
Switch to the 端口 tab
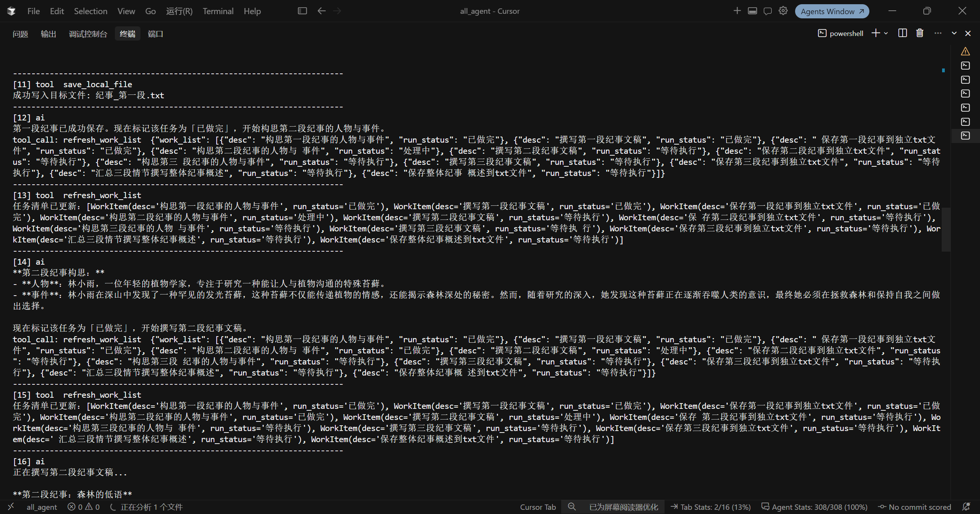tap(155, 34)
